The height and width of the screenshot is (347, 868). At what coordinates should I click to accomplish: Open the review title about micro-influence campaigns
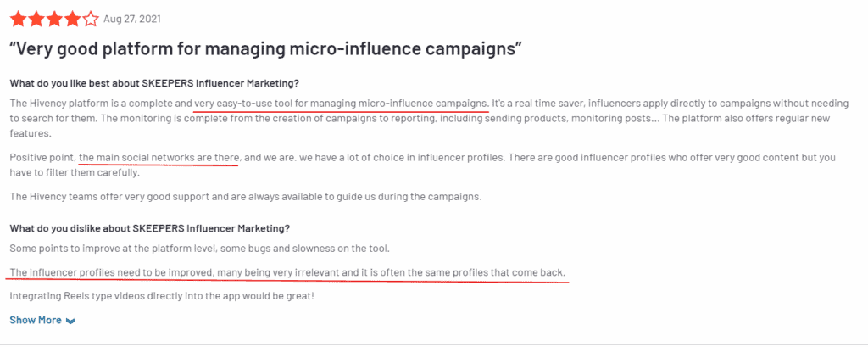266,50
